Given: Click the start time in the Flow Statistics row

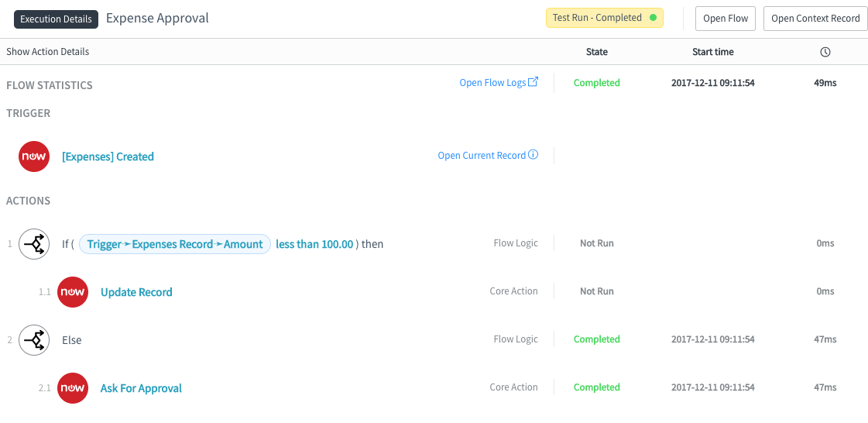Looking at the screenshot, I should (713, 82).
